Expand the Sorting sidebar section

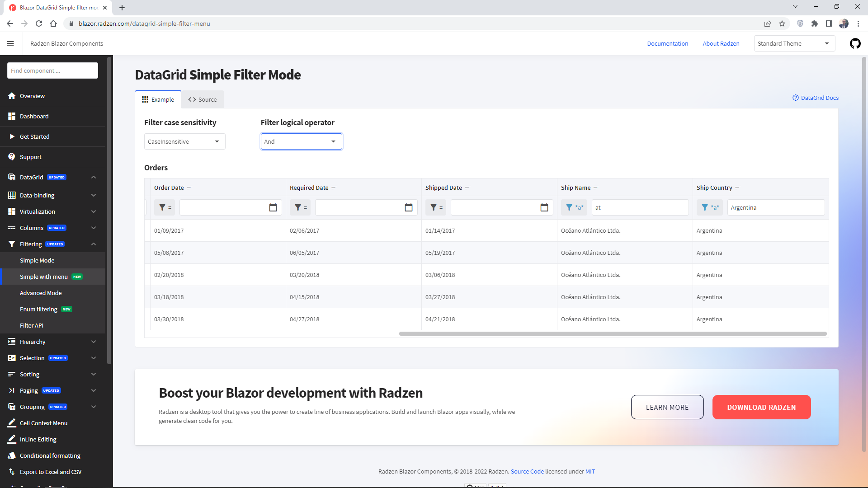94,374
